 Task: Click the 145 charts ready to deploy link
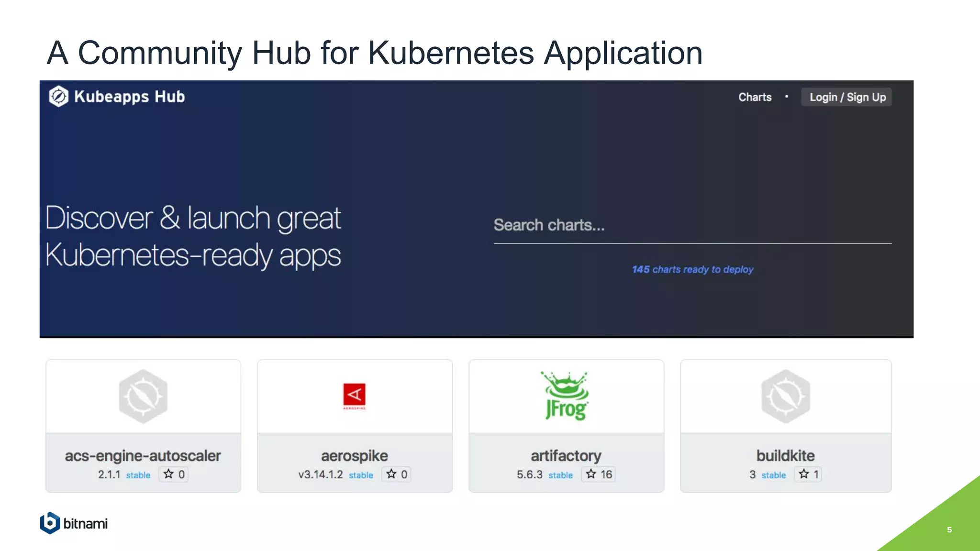click(x=692, y=269)
